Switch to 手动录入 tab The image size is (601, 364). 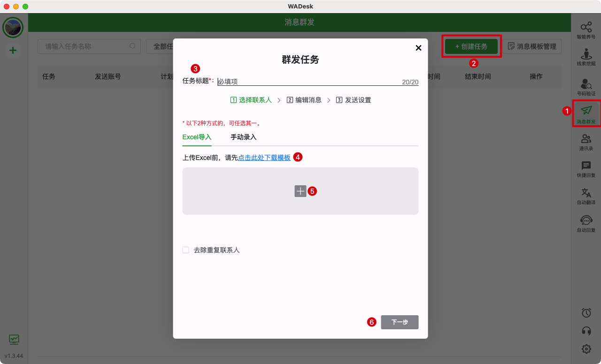[x=243, y=137]
